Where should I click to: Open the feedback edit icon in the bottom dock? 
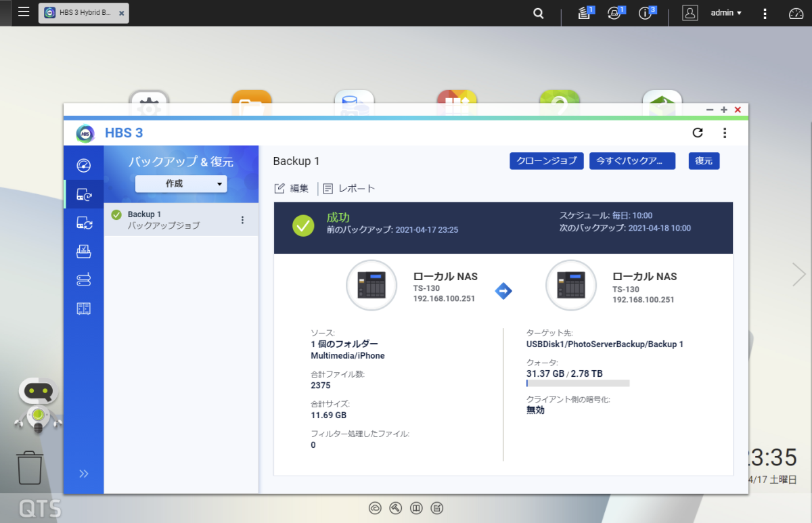pyautogui.click(x=438, y=507)
